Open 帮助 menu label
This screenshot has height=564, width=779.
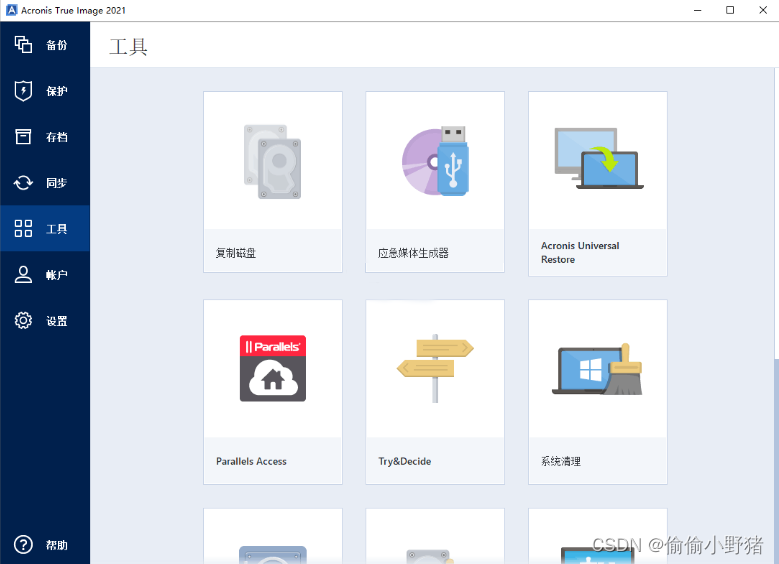[x=57, y=545]
